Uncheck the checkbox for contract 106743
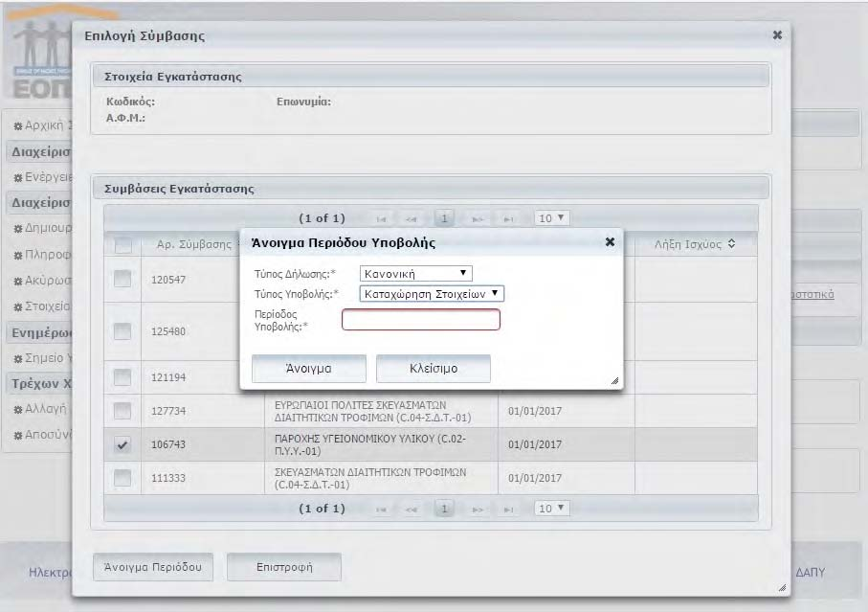Viewport: 868px width, 612px height. click(122, 444)
